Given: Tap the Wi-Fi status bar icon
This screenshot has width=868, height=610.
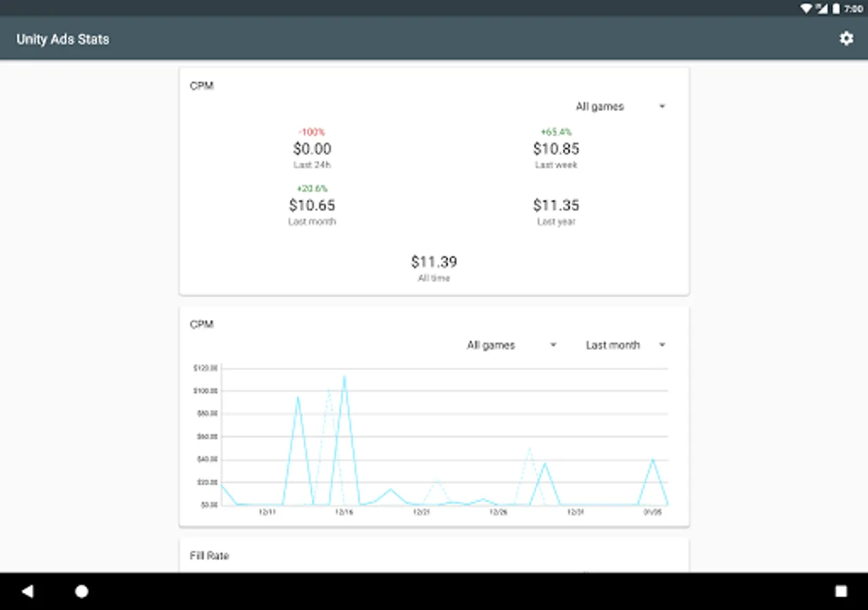Looking at the screenshot, I should coord(806,8).
